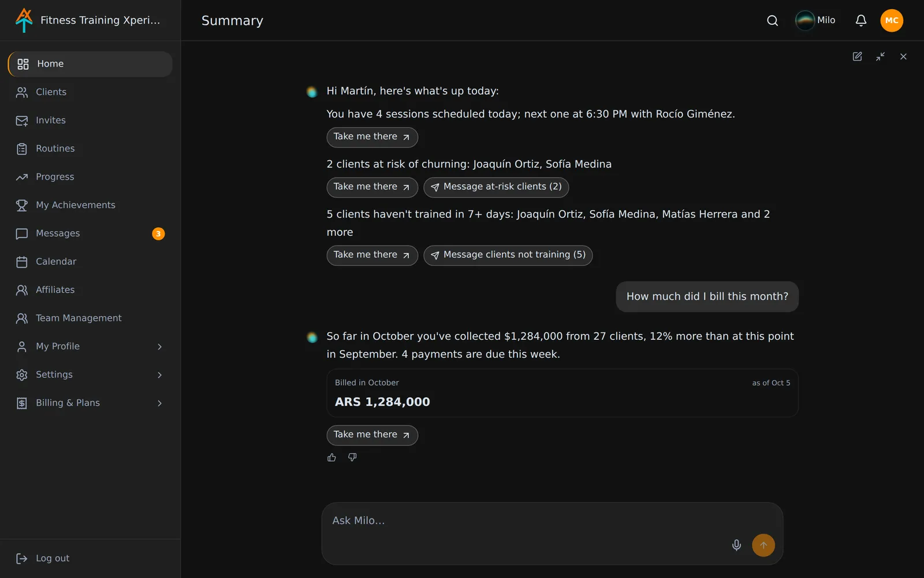Open Routines from the sidebar

click(x=90, y=149)
